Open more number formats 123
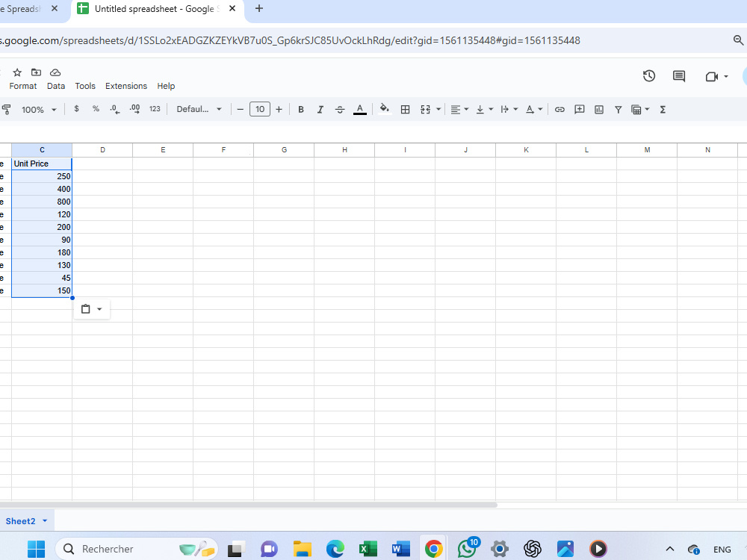Viewport: 747px width, 560px height. (x=155, y=109)
